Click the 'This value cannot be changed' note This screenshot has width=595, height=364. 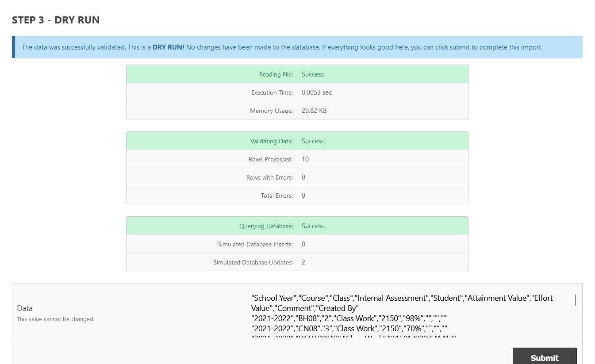[56, 319]
